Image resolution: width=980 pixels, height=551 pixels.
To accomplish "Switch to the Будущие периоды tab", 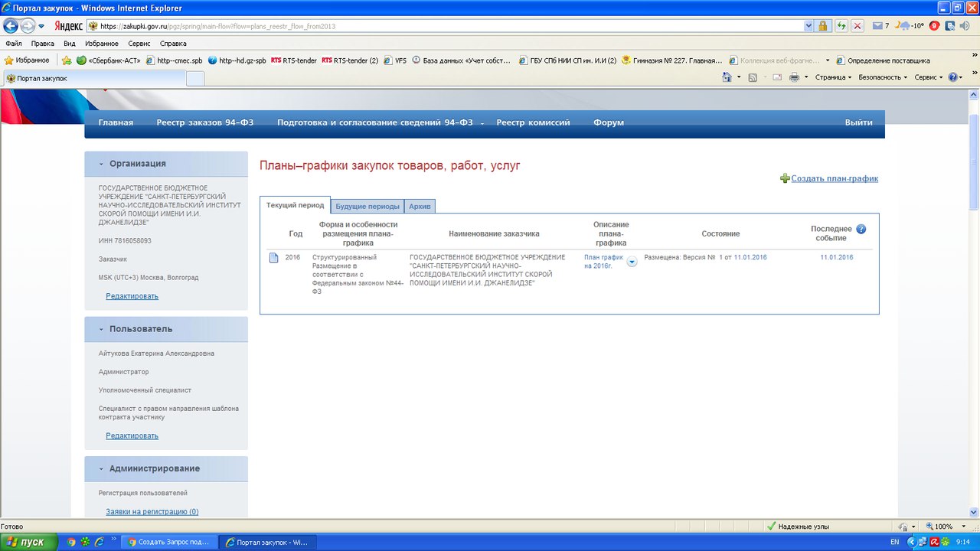I will [367, 206].
